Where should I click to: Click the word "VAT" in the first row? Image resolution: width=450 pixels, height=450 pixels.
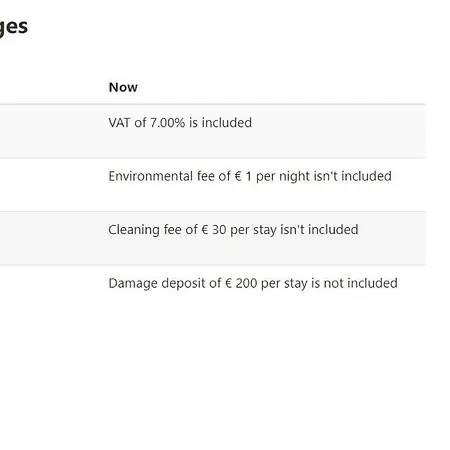[x=119, y=123]
